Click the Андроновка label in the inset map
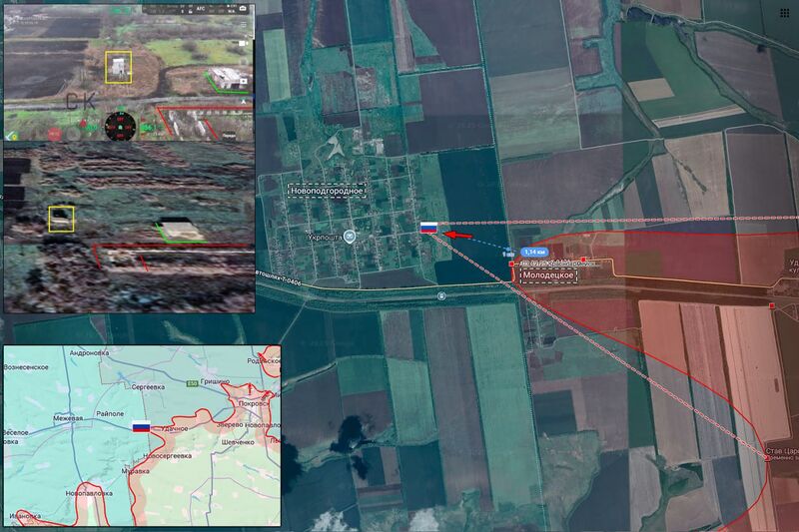The height and width of the screenshot is (532, 799). pos(88,353)
